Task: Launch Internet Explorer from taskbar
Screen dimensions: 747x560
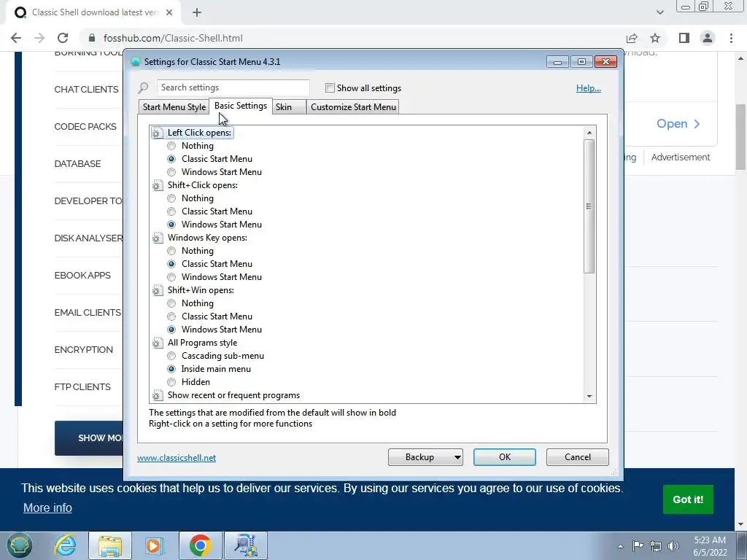Action: click(65, 545)
